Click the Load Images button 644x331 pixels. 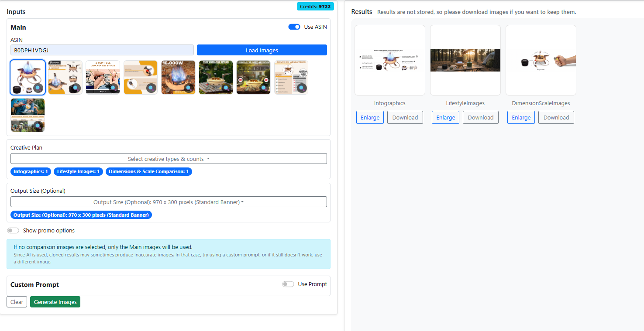tap(262, 50)
